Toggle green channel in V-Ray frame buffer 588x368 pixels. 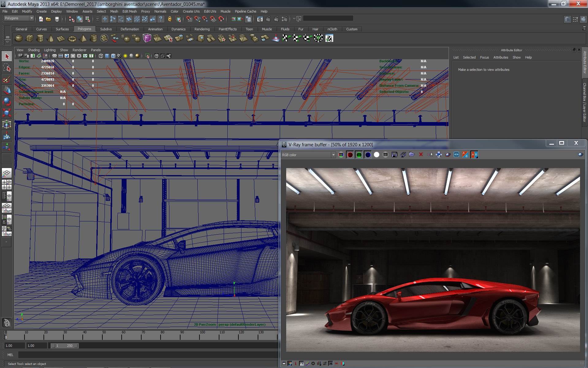pos(359,155)
